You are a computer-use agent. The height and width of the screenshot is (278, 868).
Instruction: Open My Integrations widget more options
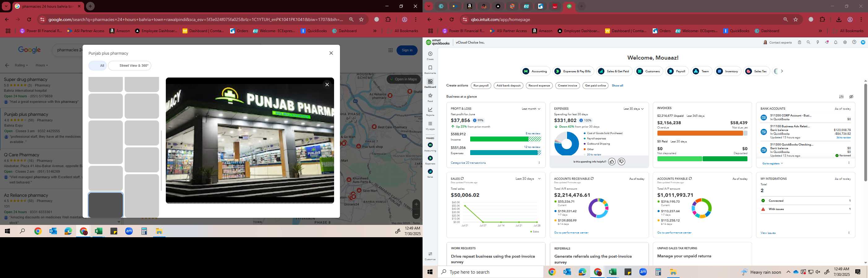[849, 233]
